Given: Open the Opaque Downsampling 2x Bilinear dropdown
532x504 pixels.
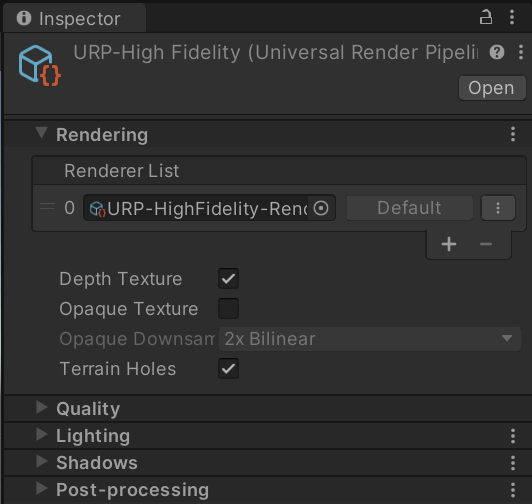Looking at the screenshot, I should [x=370, y=339].
